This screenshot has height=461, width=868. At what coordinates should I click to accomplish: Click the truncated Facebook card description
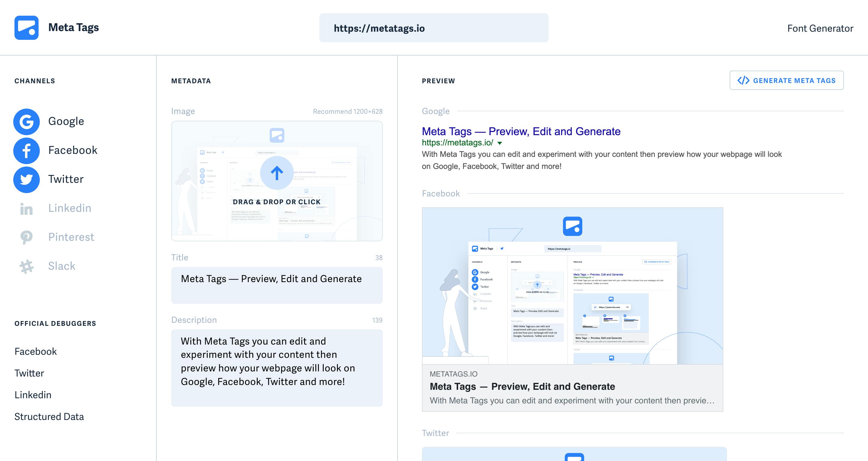pos(572,401)
